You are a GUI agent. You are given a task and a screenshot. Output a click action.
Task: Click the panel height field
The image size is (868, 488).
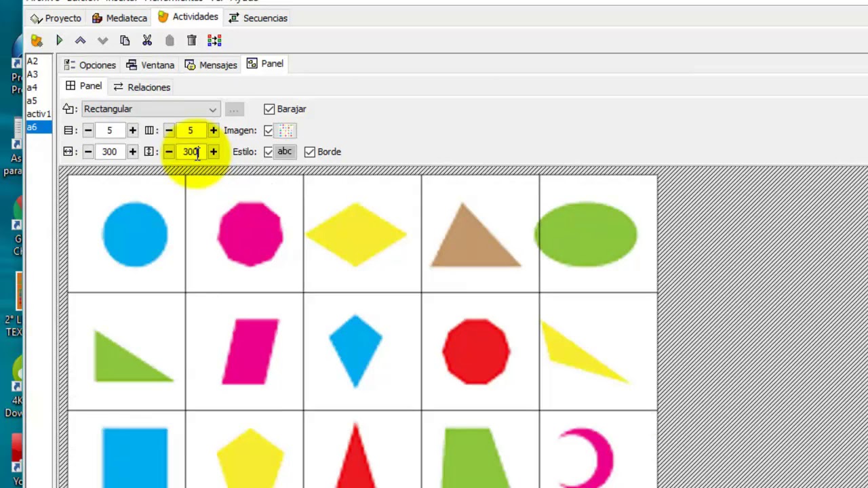point(191,152)
